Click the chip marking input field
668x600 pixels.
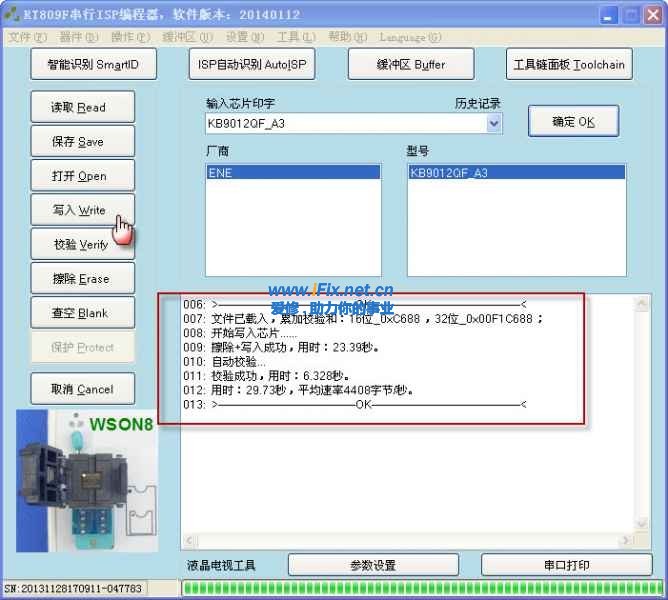tap(344, 124)
